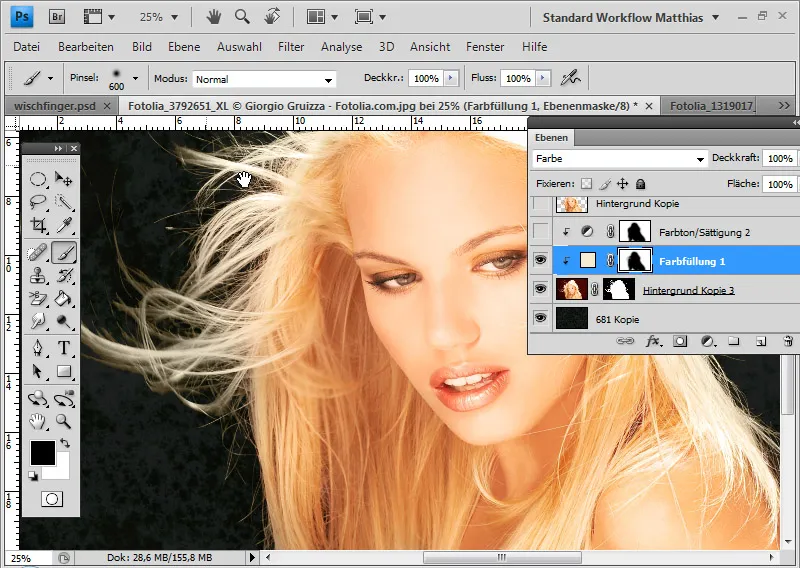Select the Crop tool
The height and width of the screenshot is (568, 800).
pos(38,225)
